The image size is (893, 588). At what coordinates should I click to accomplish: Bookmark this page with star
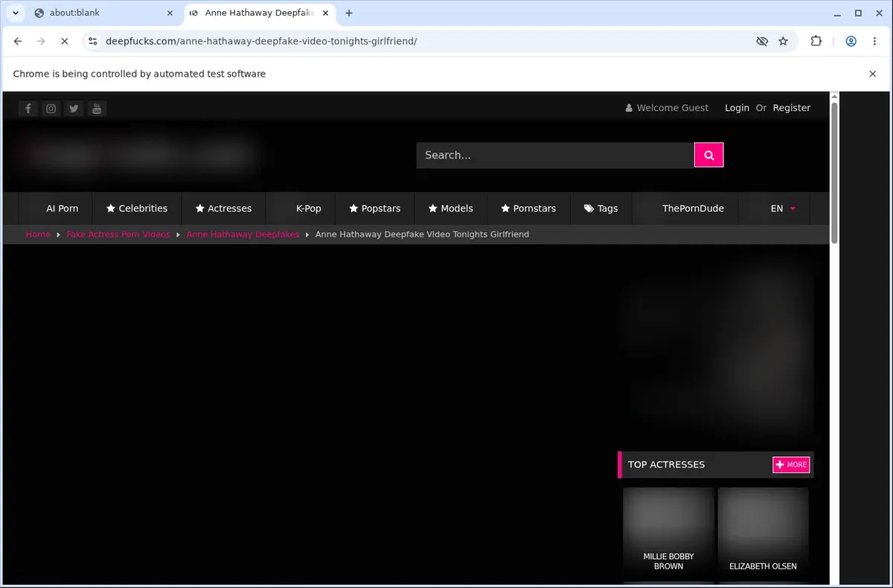(x=783, y=42)
